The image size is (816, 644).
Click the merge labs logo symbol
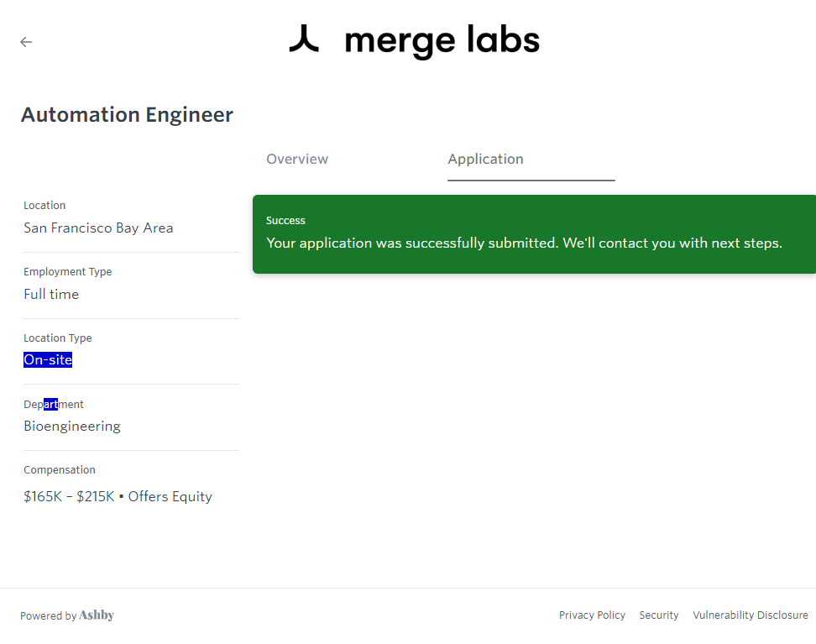[x=304, y=39]
